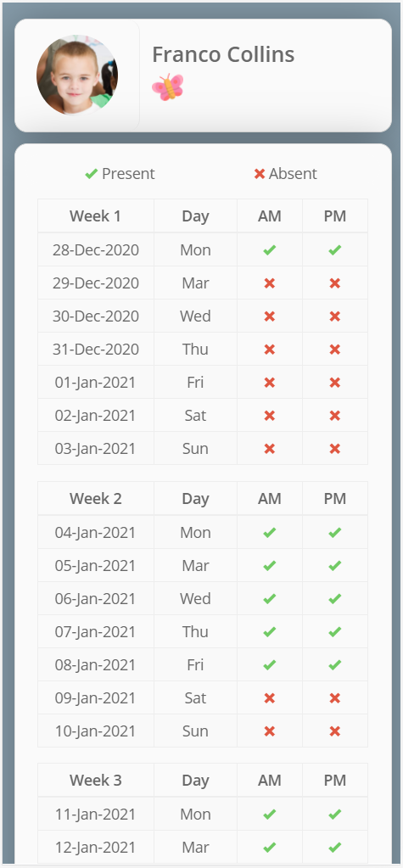403x868 pixels.
Task: Click the 31-Dec-2020 date cell
Action: pyautogui.click(x=96, y=350)
